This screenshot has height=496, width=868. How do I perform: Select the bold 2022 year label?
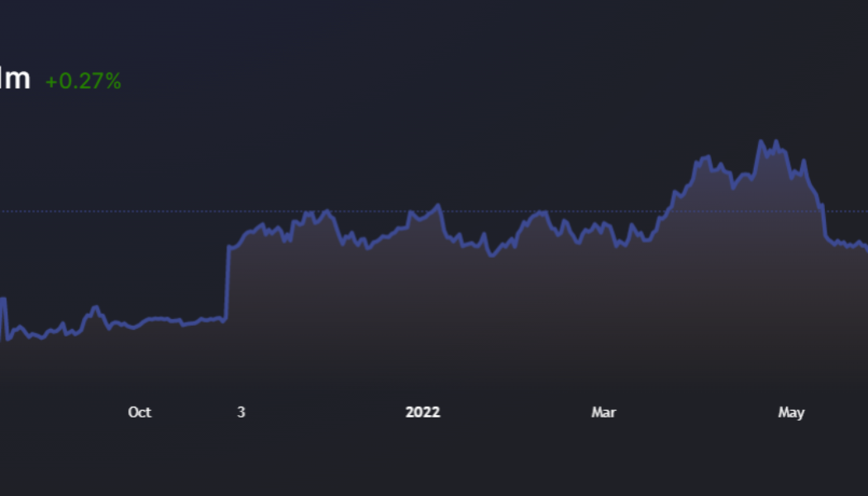pyautogui.click(x=422, y=412)
